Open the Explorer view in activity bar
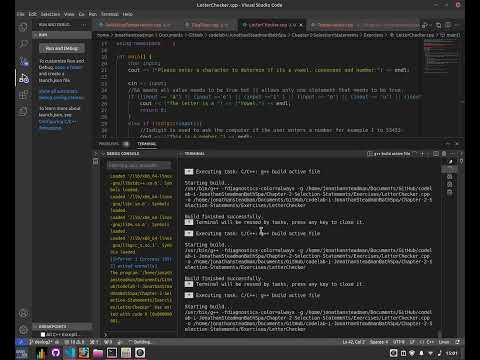Viewport: 480px width, 360px height. point(23,27)
